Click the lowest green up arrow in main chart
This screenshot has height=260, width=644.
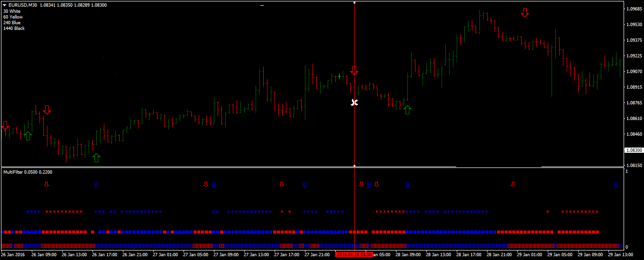(96, 158)
